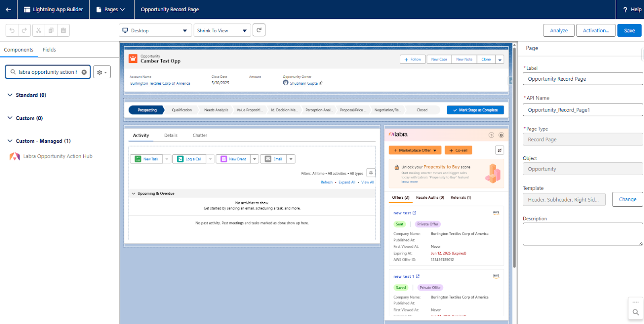Click the New Task icon button

147,159
